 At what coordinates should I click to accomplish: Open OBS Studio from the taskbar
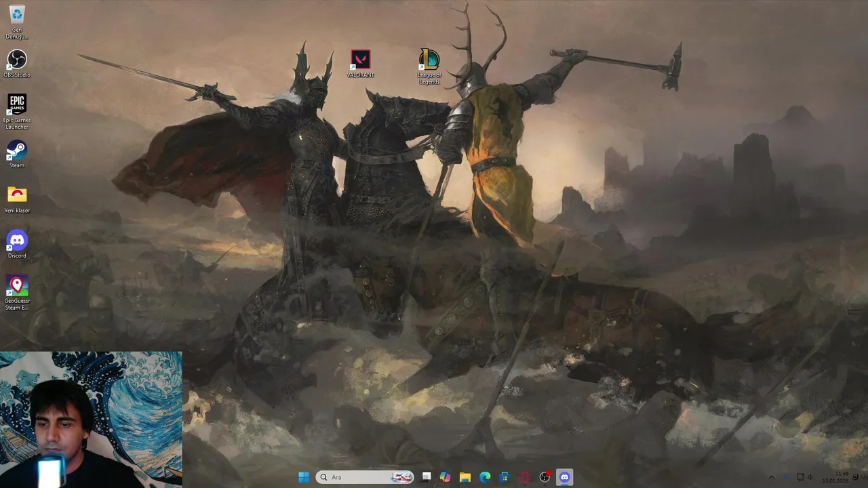tap(545, 477)
